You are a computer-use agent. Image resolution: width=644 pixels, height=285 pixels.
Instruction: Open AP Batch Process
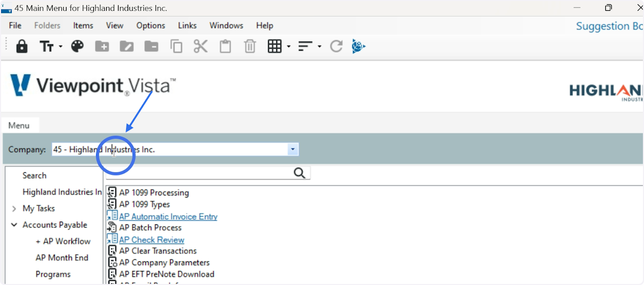click(x=150, y=228)
